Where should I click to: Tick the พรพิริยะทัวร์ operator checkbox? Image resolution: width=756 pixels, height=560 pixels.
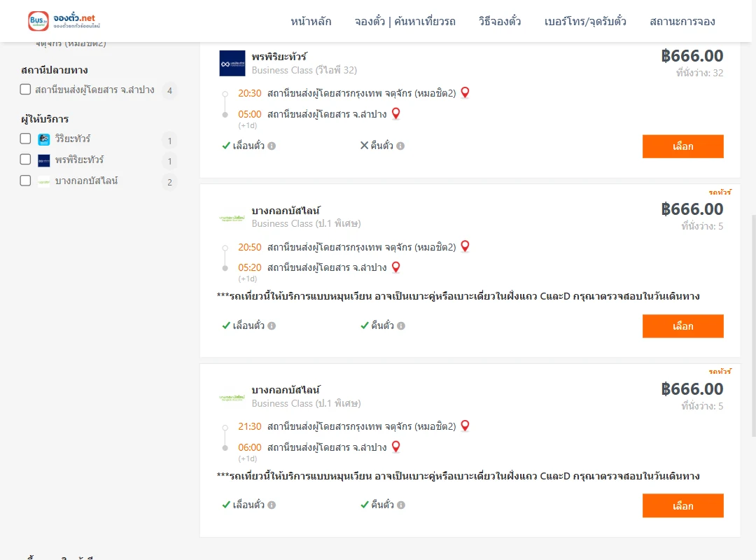[26, 160]
